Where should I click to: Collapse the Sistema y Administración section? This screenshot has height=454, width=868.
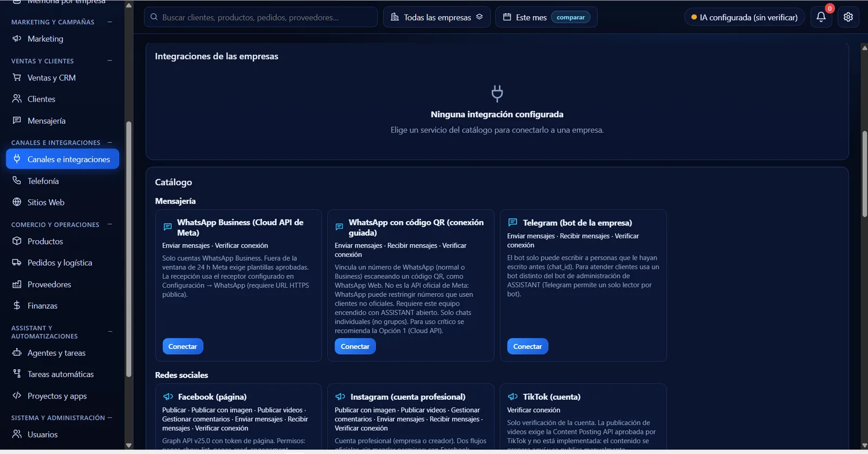[110, 418]
